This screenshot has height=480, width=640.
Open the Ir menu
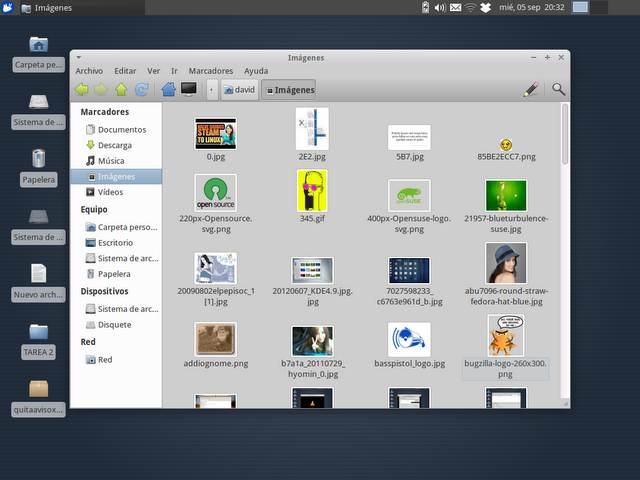(x=174, y=71)
